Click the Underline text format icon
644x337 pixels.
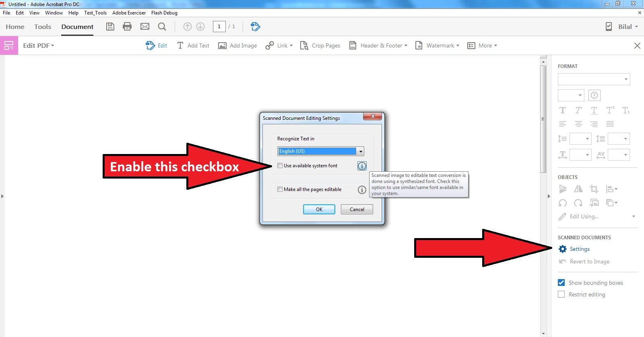[594, 110]
